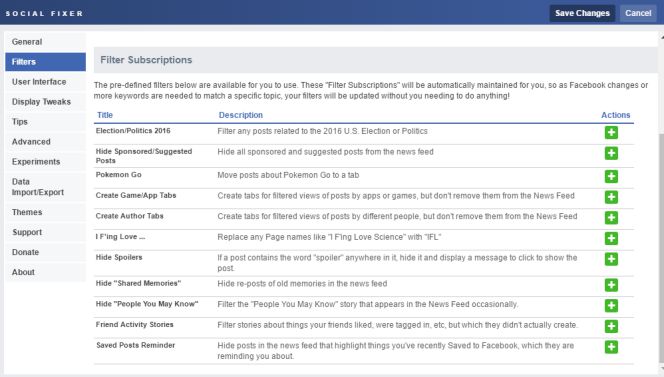Open the Support section
This screenshot has width=664, height=377.
[45, 232]
